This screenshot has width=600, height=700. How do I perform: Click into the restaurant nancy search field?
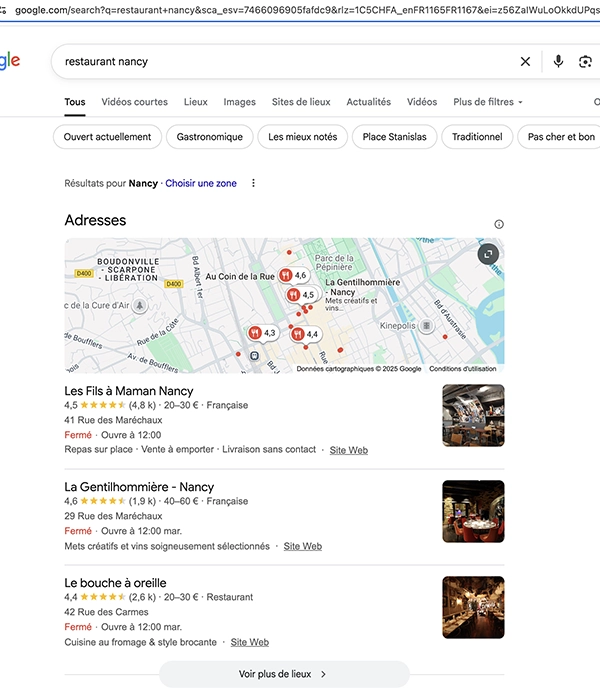[x=286, y=62]
